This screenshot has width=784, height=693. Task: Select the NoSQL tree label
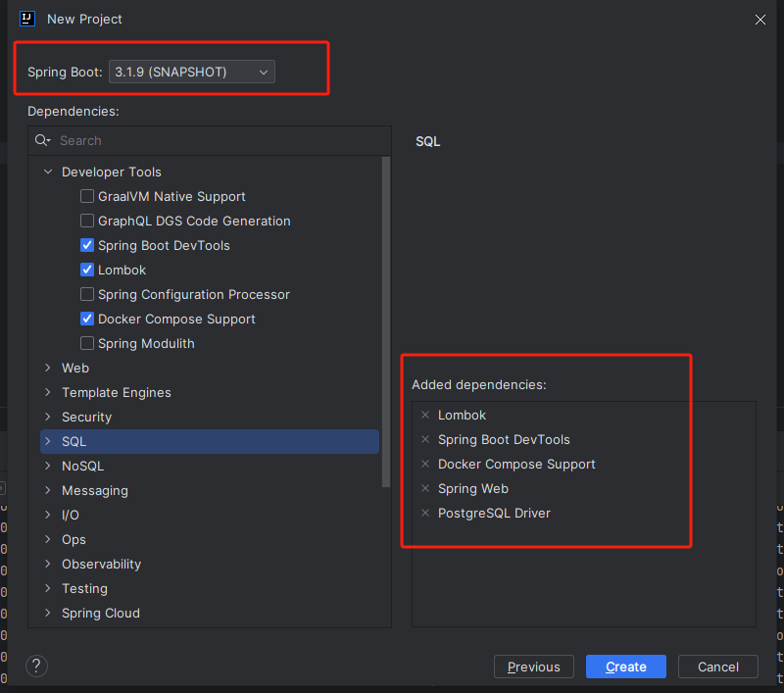[83, 466]
